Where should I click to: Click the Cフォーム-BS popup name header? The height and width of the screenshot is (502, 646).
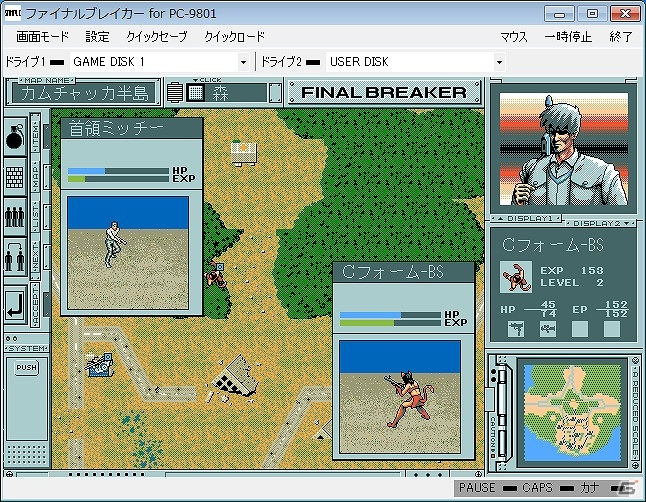point(403,272)
